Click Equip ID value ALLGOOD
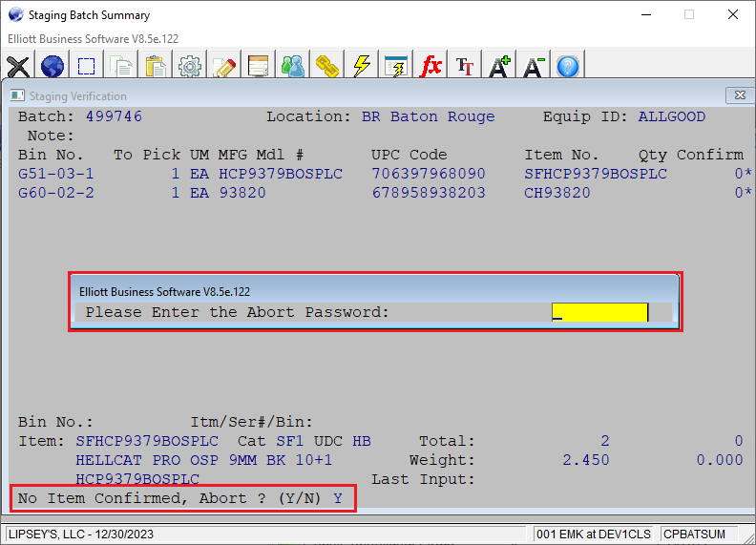Viewport: 756px width, 545px height. point(672,116)
